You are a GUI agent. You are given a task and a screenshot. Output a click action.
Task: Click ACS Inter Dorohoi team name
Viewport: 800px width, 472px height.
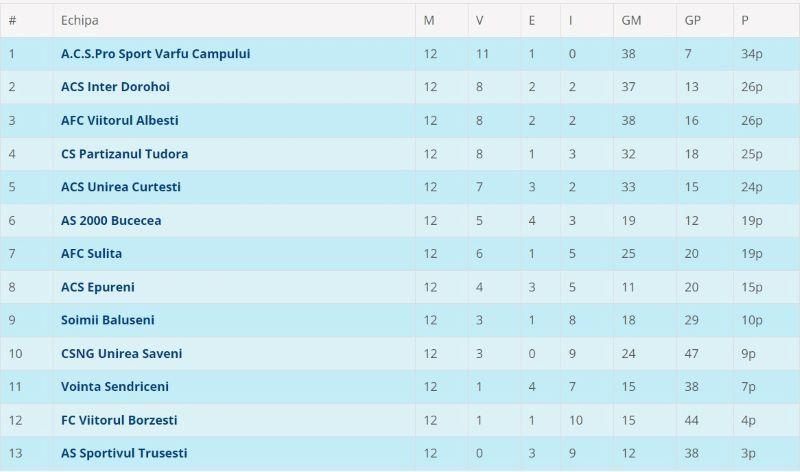(x=118, y=87)
